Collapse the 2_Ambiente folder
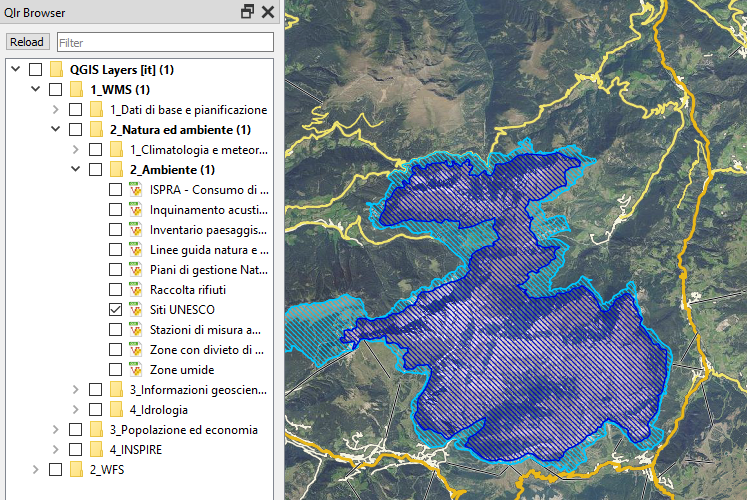 pos(76,170)
